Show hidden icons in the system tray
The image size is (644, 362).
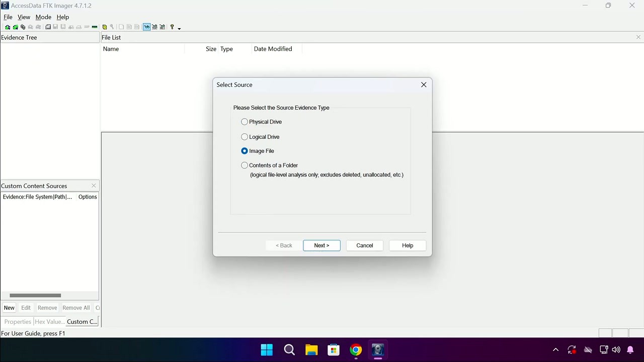pos(555,349)
